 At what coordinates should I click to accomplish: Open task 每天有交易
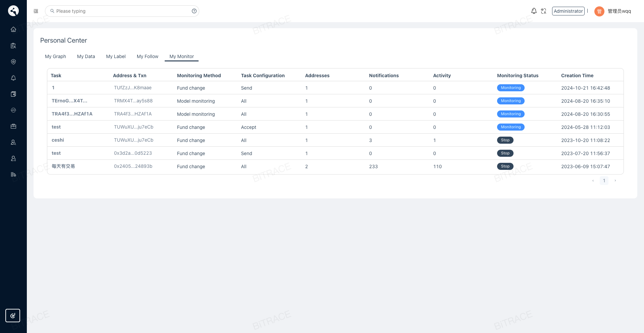(63, 166)
